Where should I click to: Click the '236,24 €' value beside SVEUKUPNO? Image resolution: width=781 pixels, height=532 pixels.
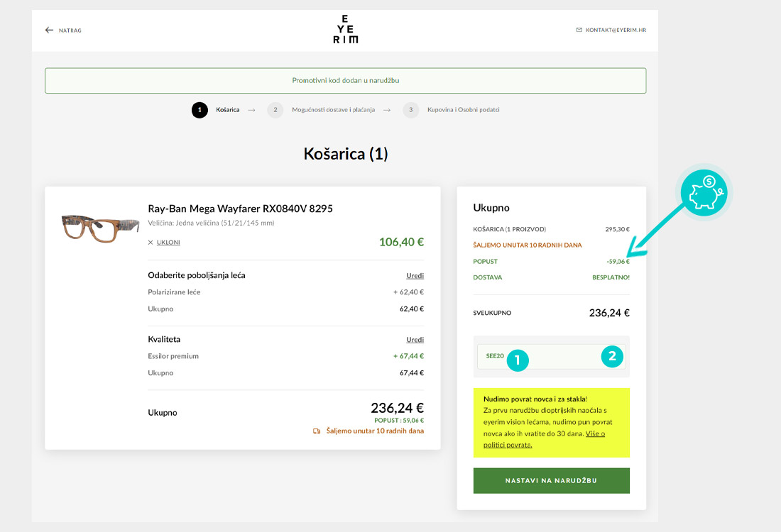click(x=609, y=313)
